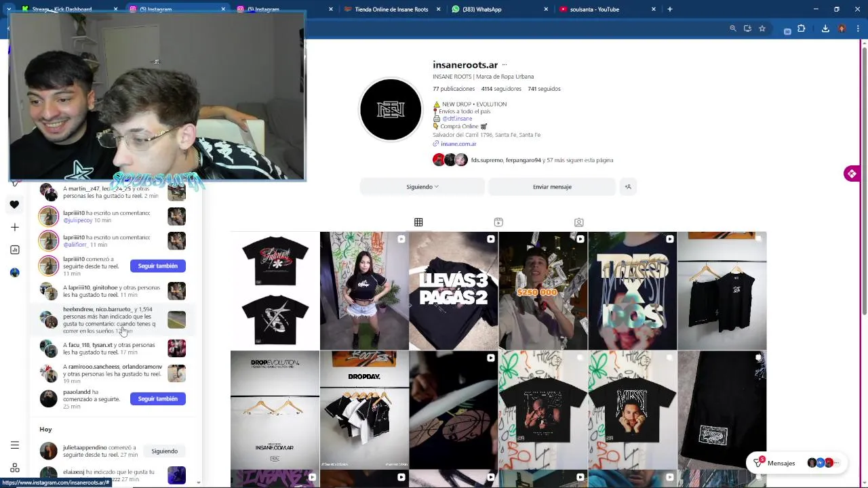The width and height of the screenshot is (868, 488).
Task: Open the Chrome profile avatar
Action: [842, 28]
